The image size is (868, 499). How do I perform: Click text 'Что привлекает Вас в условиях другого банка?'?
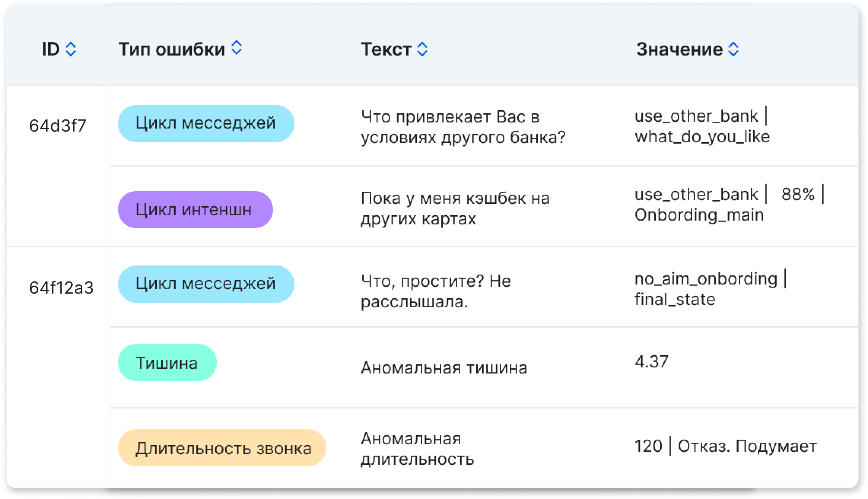pyautogui.click(x=463, y=127)
